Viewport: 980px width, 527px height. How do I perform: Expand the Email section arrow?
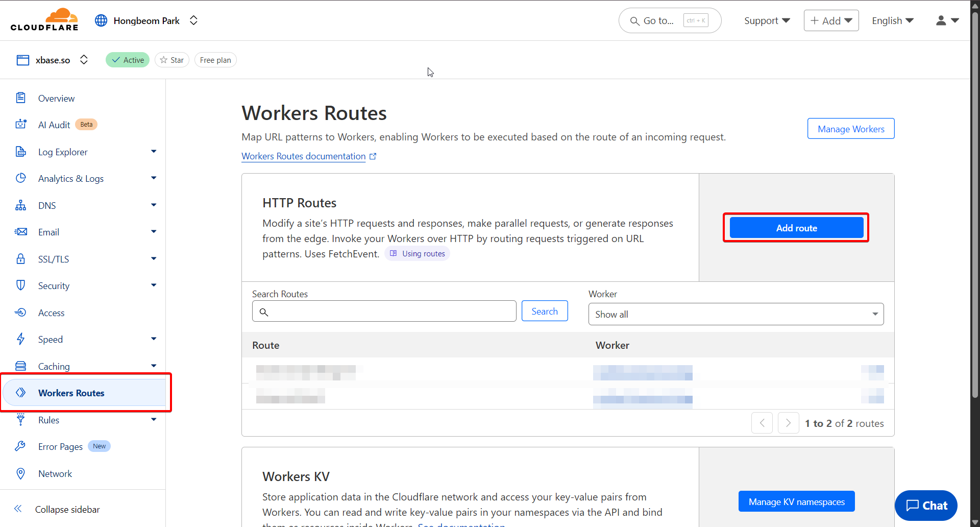[x=154, y=232]
